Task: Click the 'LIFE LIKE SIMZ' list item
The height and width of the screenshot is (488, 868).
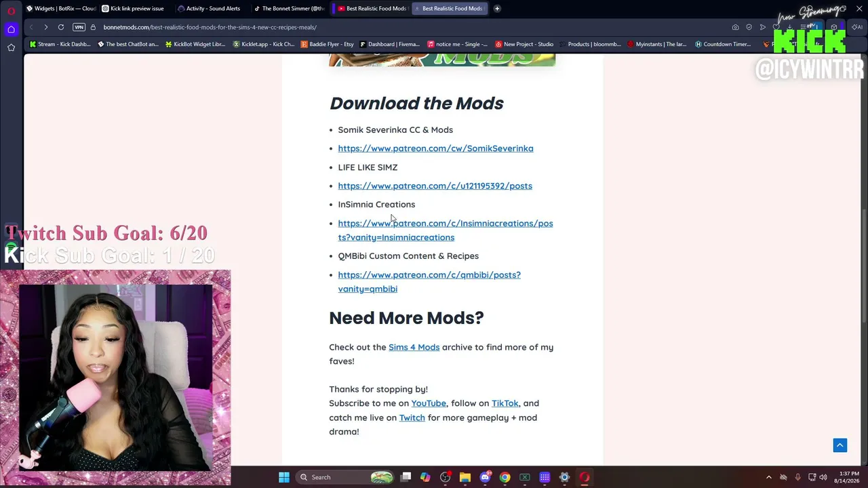Action: tap(368, 167)
